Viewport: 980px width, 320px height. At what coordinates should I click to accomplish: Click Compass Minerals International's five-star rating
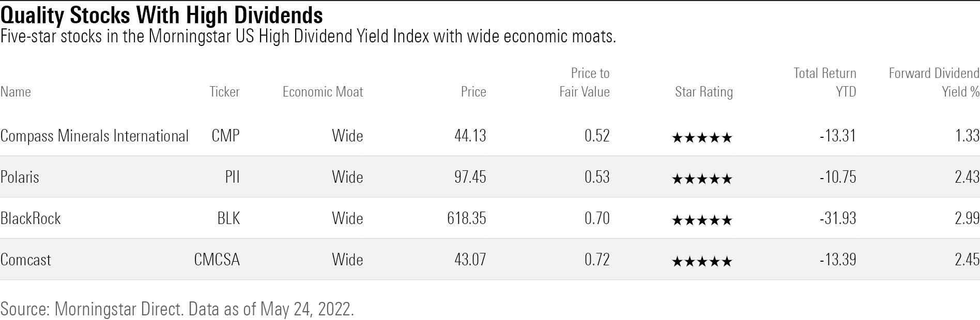click(701, 137)
